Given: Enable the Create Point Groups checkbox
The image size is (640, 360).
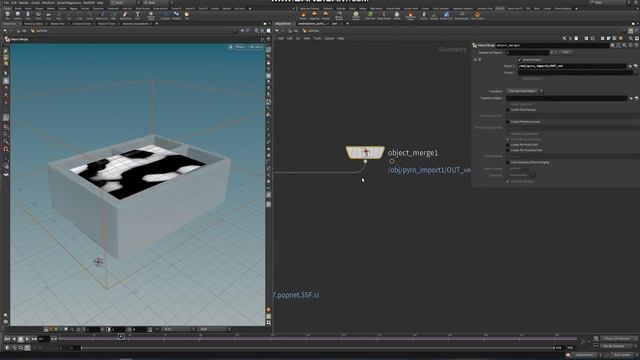Looking at the screenshot, I should (508, 110).
